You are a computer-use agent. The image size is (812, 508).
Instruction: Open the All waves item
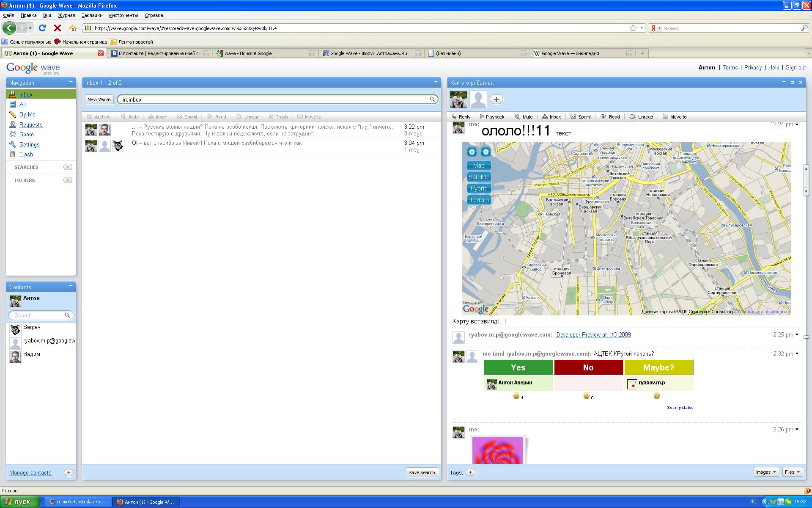pyautogui.click(x=22, y=104)
